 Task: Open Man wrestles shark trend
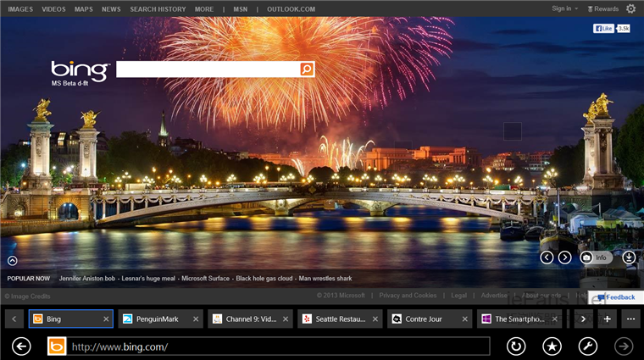[325, 279]
